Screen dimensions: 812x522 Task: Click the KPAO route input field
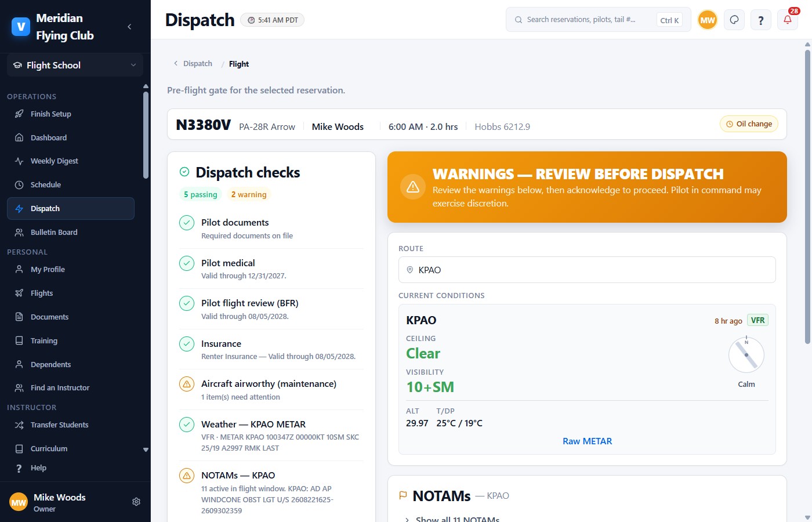[587, 270]
